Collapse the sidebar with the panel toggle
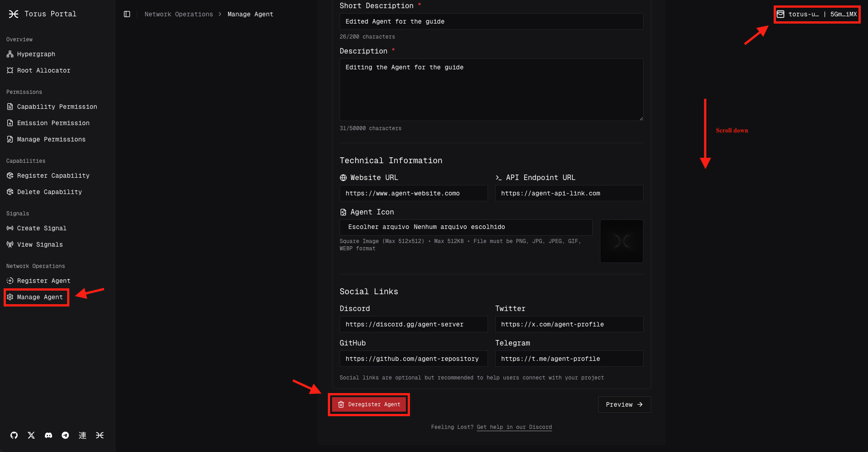This screenshot has height=452, width=868. tap(127, 14)
